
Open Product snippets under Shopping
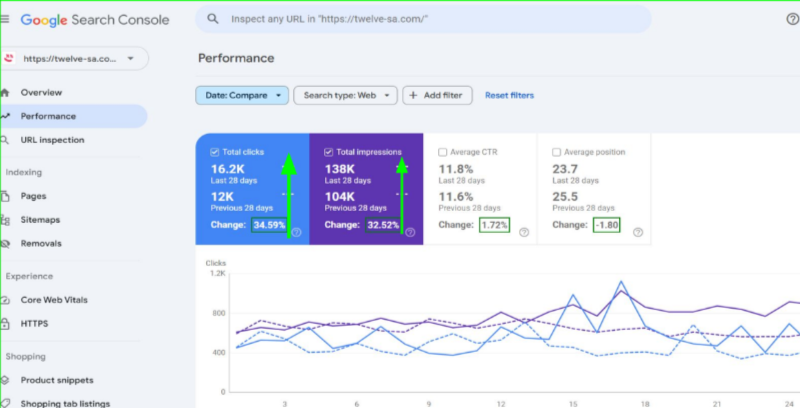coord(57,380)
